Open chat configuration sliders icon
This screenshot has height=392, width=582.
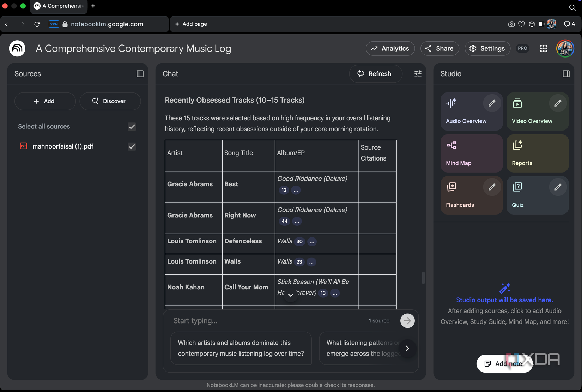point(418,74)
